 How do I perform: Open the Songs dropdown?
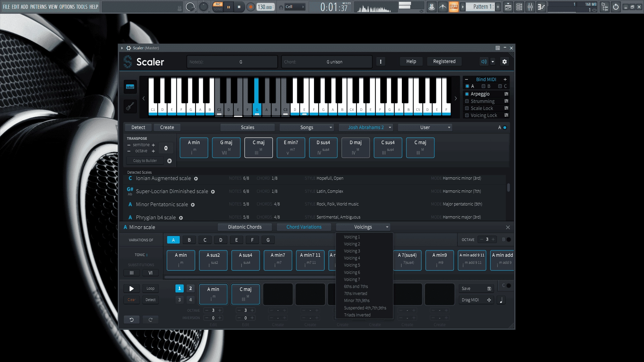click(307, 127)
